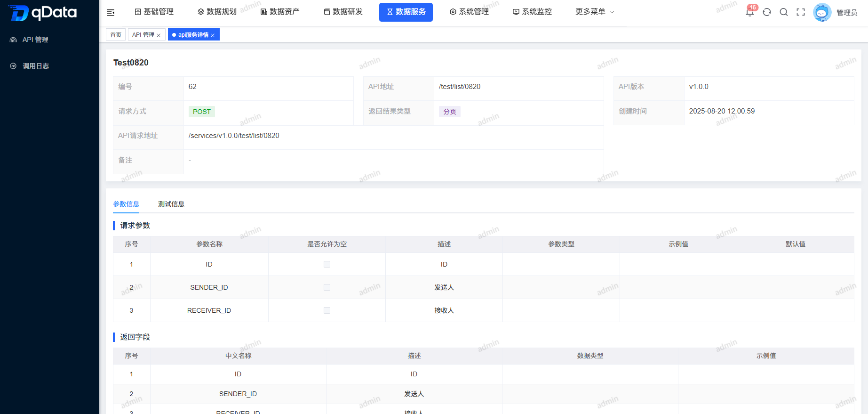Open notification bell with 16 badge
The image size is (868, 414).
750,12
